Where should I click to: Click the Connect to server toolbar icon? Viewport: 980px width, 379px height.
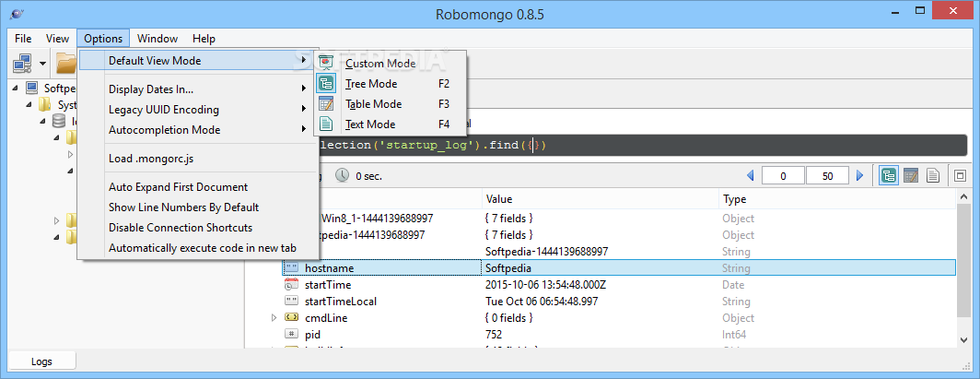pos(23,62)
